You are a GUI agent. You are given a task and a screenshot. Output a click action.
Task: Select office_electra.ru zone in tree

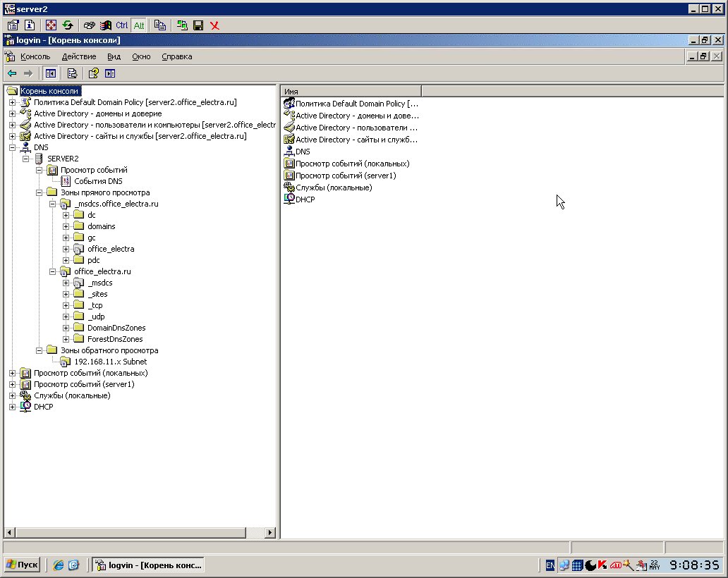(102, 271)
